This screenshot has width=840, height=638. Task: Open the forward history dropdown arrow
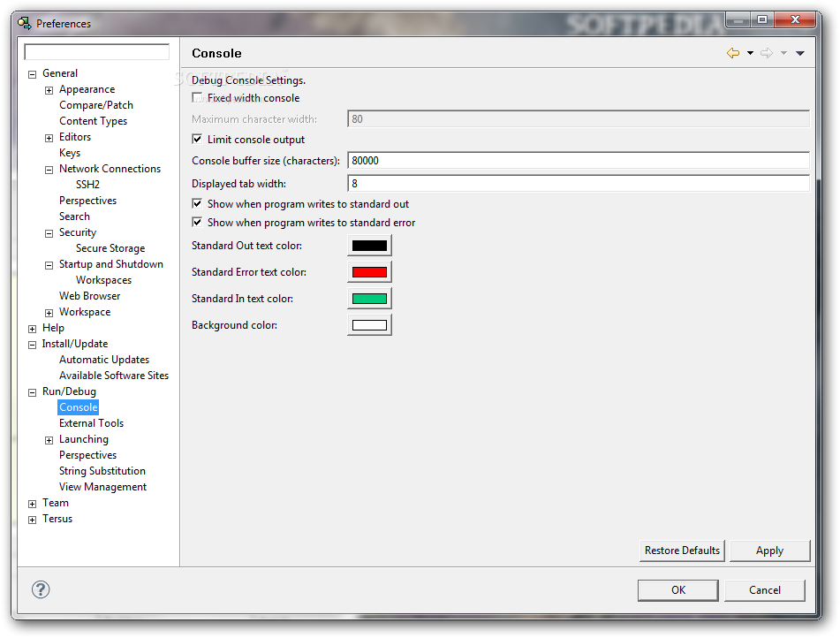783,53
